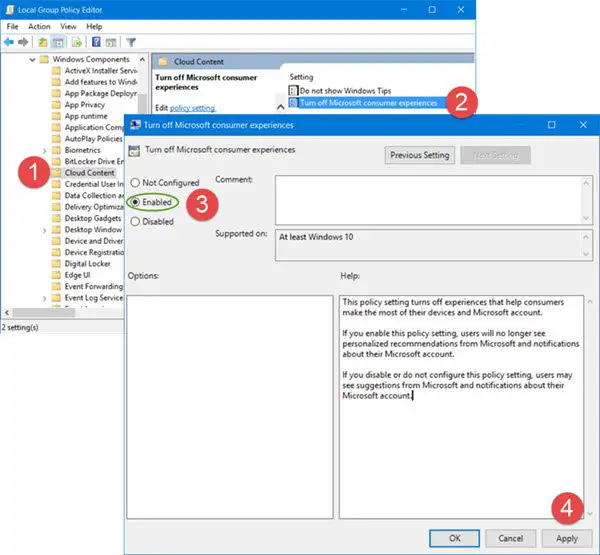Click the Previous Setting button

pos(419,156)
